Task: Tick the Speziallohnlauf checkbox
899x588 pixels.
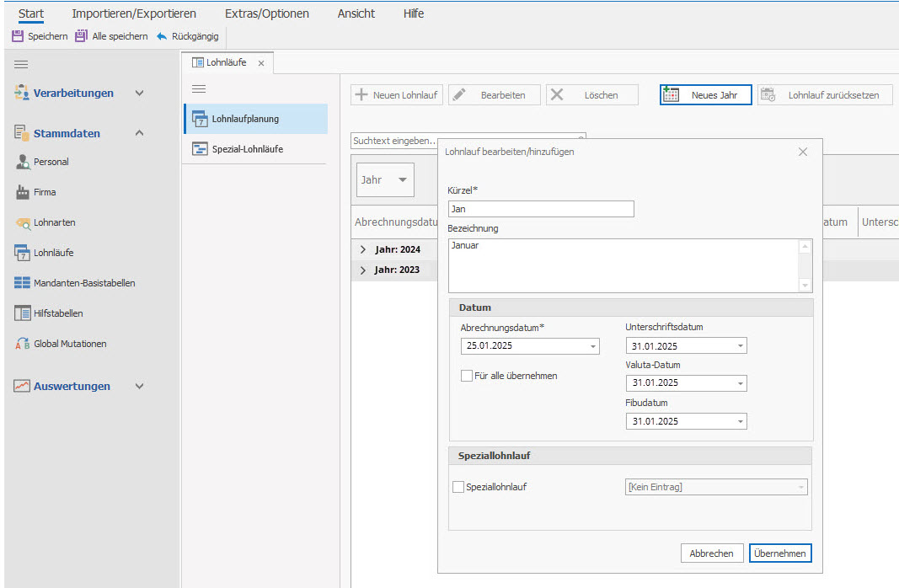Action: (x=458, y=487)
